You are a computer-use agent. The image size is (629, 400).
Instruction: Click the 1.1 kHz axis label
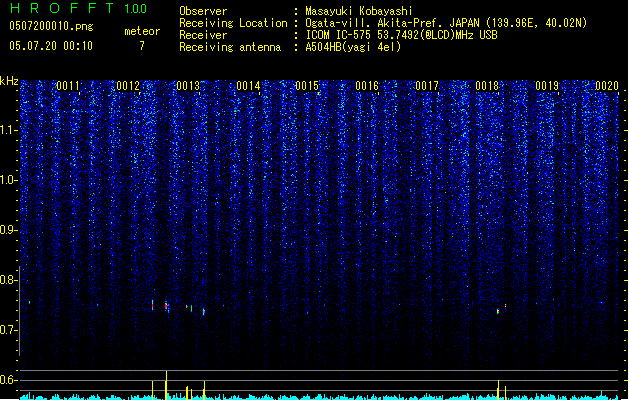click(8, 130)
